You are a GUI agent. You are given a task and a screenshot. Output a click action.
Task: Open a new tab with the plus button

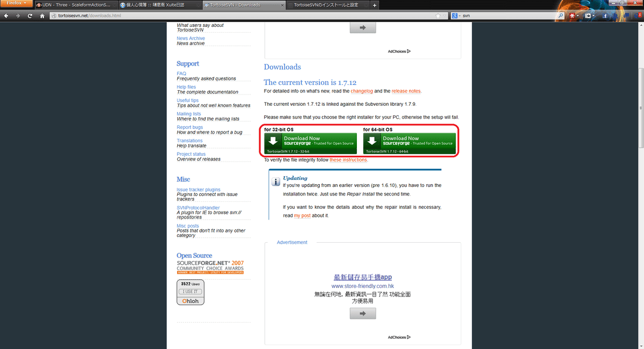[x=375, y=5]
